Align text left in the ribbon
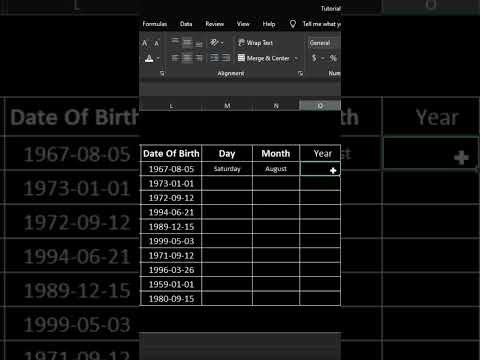This screenshot has height=360, width=480. pyautogui.click(x=175, y=58)
